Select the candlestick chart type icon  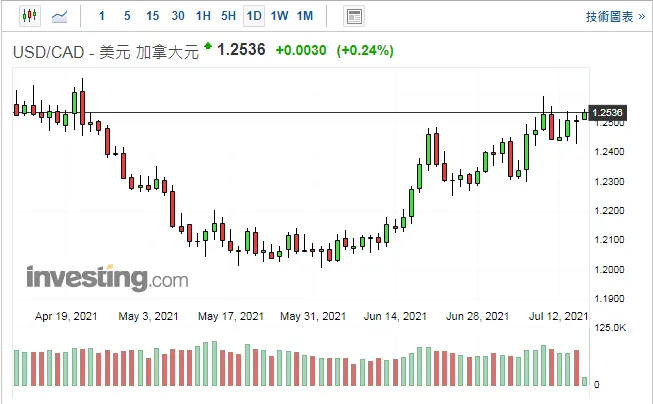[30, 16]
